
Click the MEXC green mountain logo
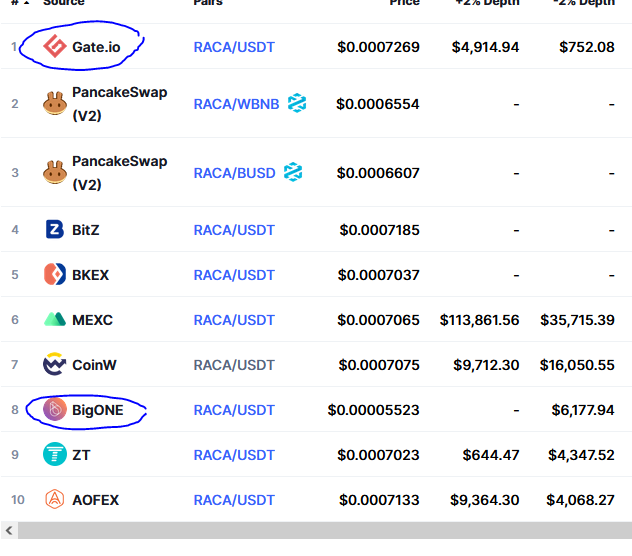55,319
